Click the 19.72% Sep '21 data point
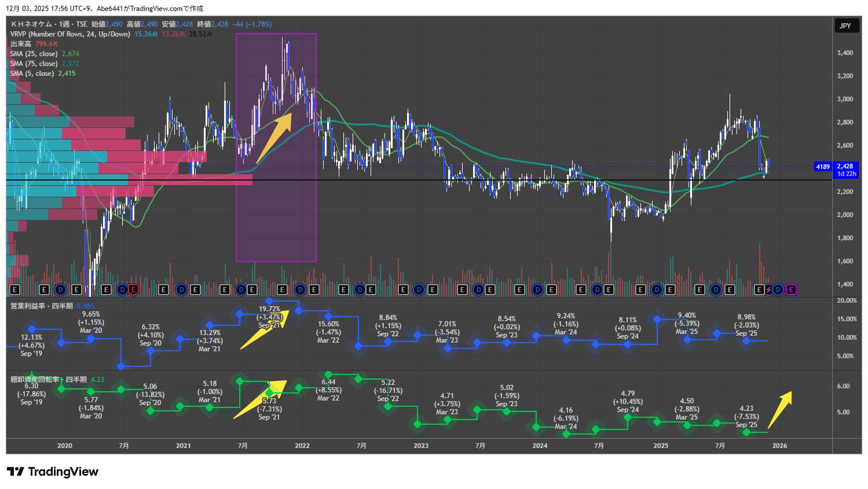This screenshot has height=489, width=868. coord(269,301)
